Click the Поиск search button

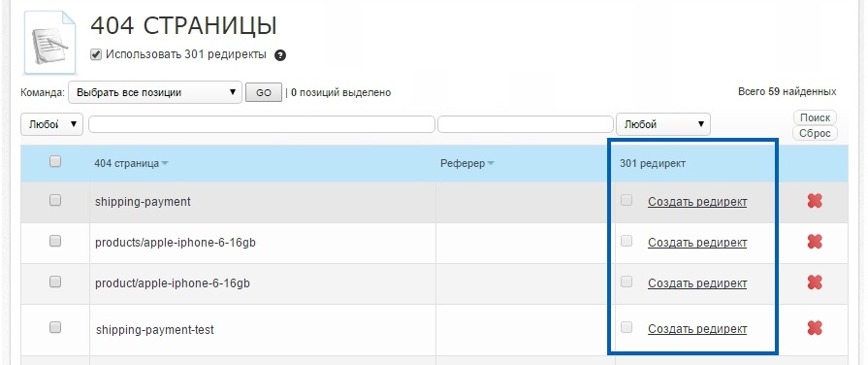coord(815,117)
